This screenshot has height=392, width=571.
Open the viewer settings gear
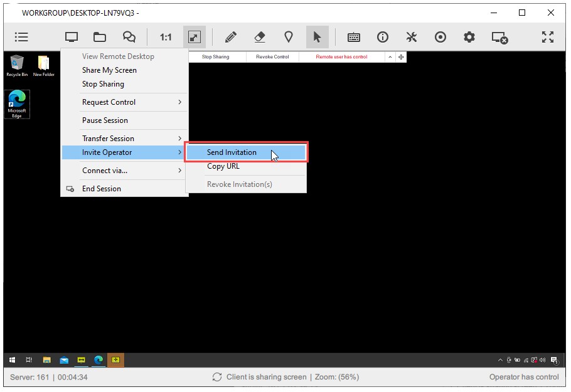[469, 37]
